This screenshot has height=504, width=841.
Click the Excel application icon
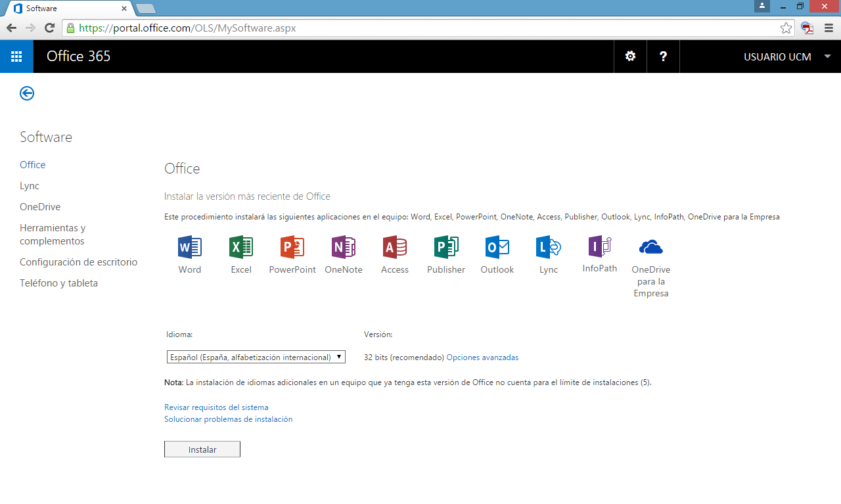click(x=241, y=248)
